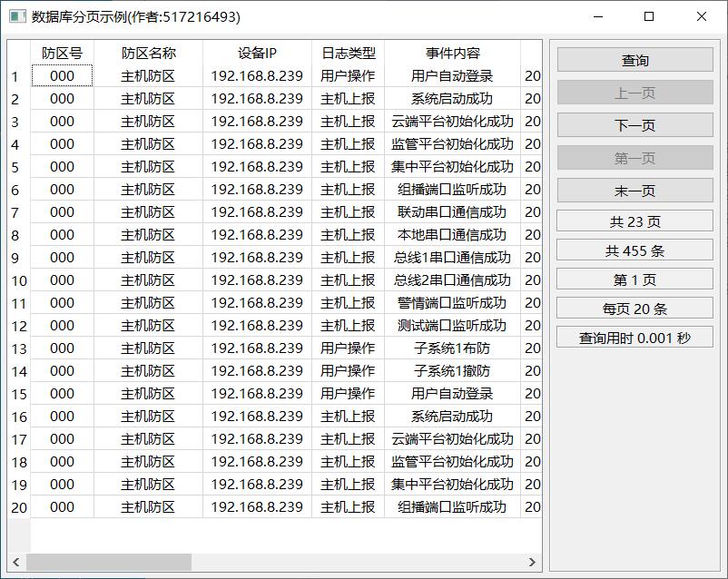The width and height of the screenshot is (728, 579).
Task: Click the 查询用时 0.001 秒 label
Action: 635,338
